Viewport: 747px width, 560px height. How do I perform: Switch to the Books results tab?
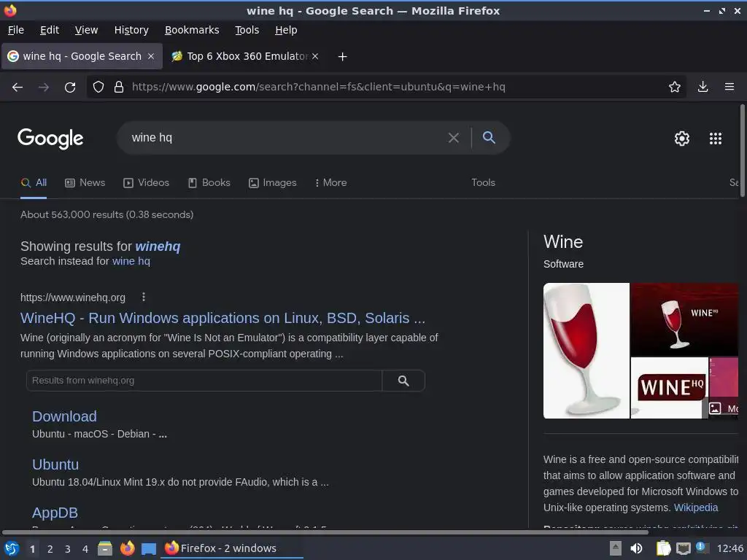coord(209,183)
